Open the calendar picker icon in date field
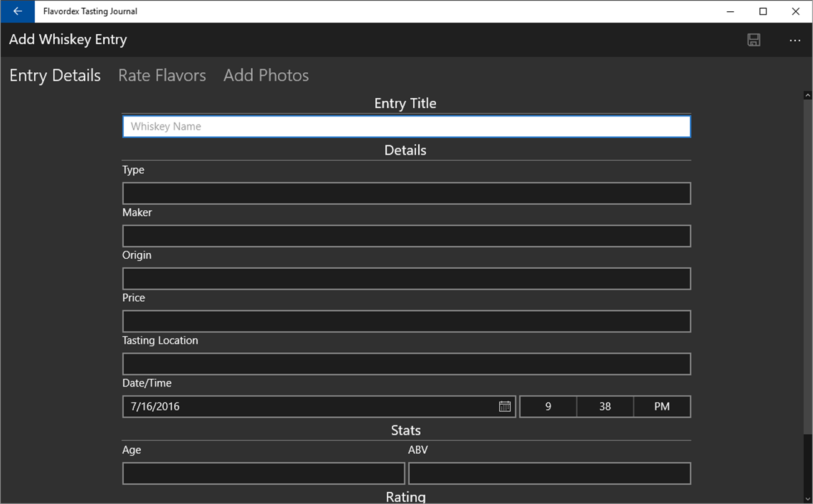The width and height of the screenshot is (813, 504). tap(505, 406)
